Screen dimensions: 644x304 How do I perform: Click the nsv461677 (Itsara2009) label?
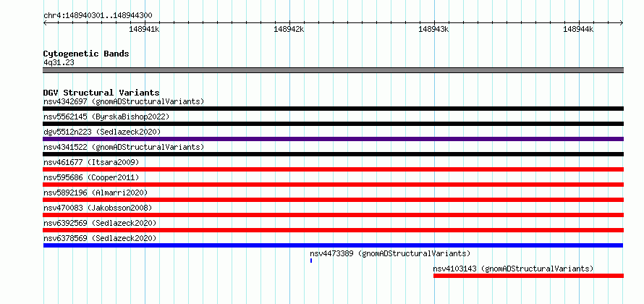pyautogui.click(x=91, y=162)
